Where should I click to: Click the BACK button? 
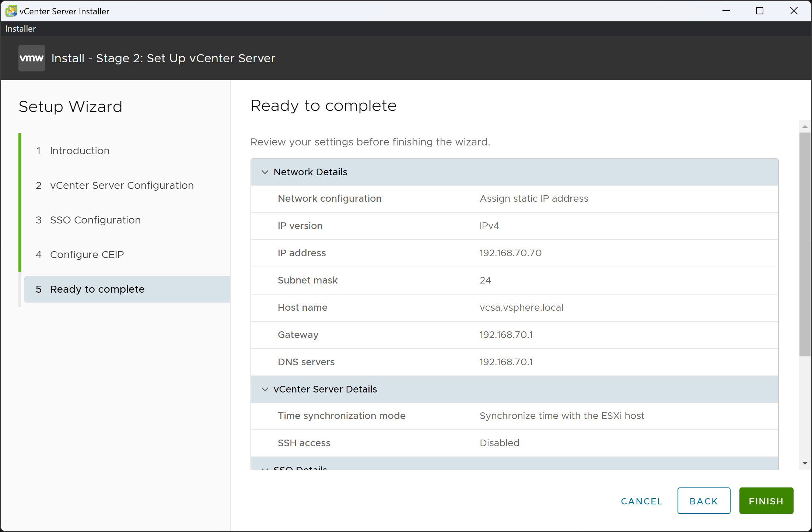(703, 501)
